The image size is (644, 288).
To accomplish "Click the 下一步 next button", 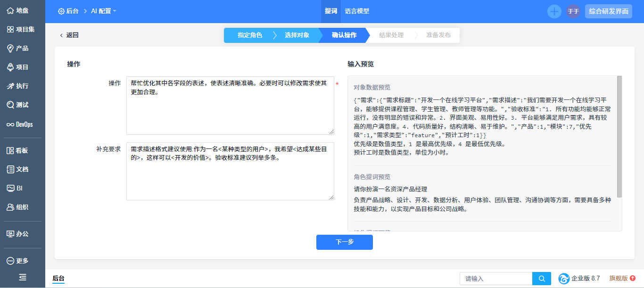I will 344,242.
